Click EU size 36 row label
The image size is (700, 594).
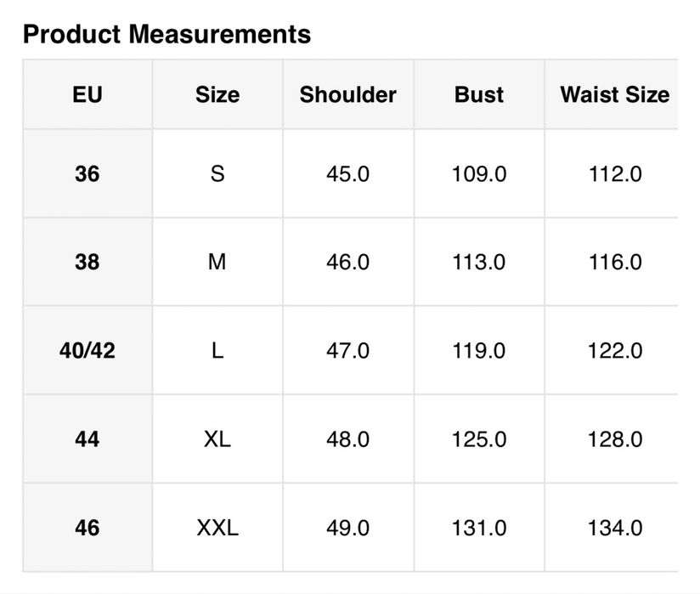[87, 174]
